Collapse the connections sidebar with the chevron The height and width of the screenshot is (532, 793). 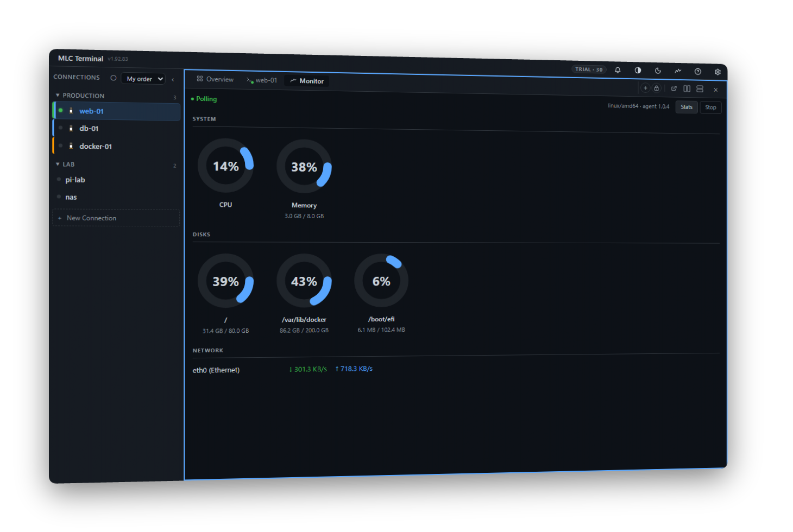click(x=173, y=80)
